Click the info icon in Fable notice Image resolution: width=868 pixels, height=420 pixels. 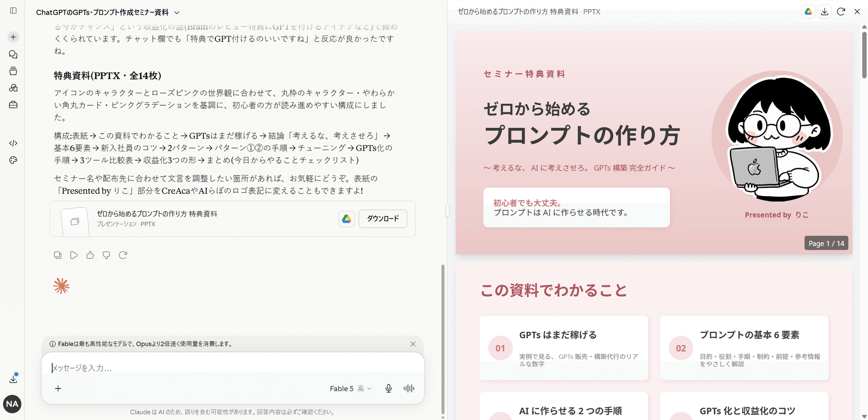click(53, 344)
